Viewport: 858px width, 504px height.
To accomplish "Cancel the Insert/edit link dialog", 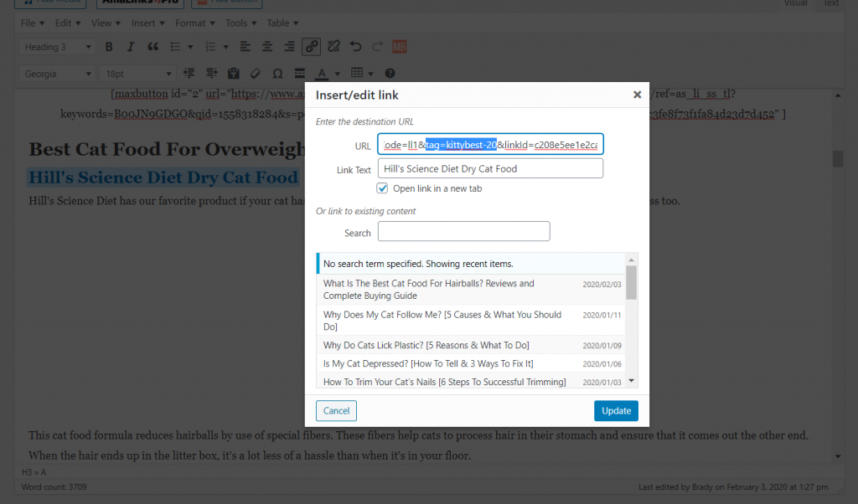I will [336, 411].
